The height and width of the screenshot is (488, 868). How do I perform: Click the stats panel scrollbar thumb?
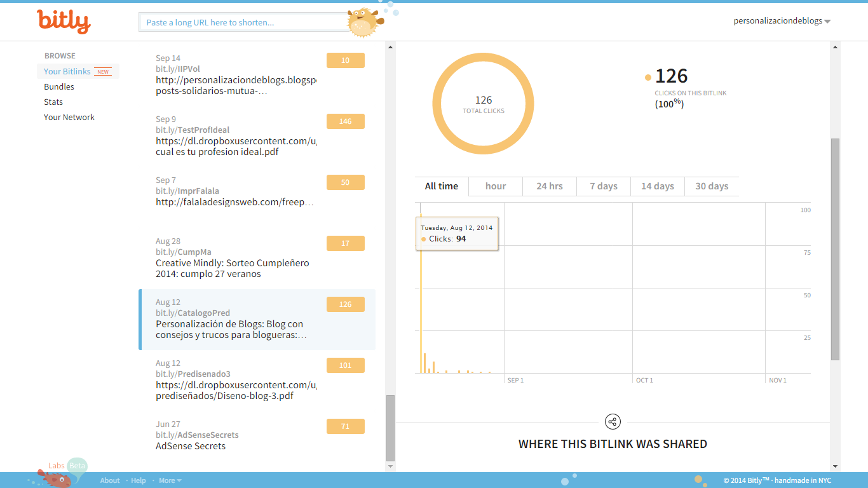835,249
